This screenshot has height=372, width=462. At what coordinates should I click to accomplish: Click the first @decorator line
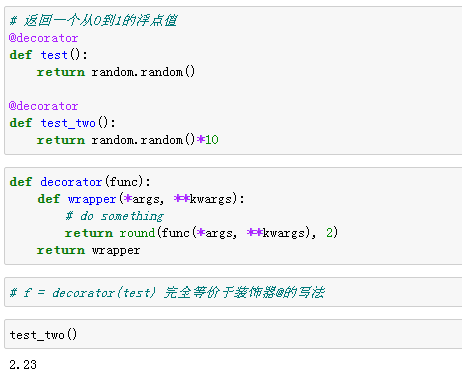click(43, 38)
